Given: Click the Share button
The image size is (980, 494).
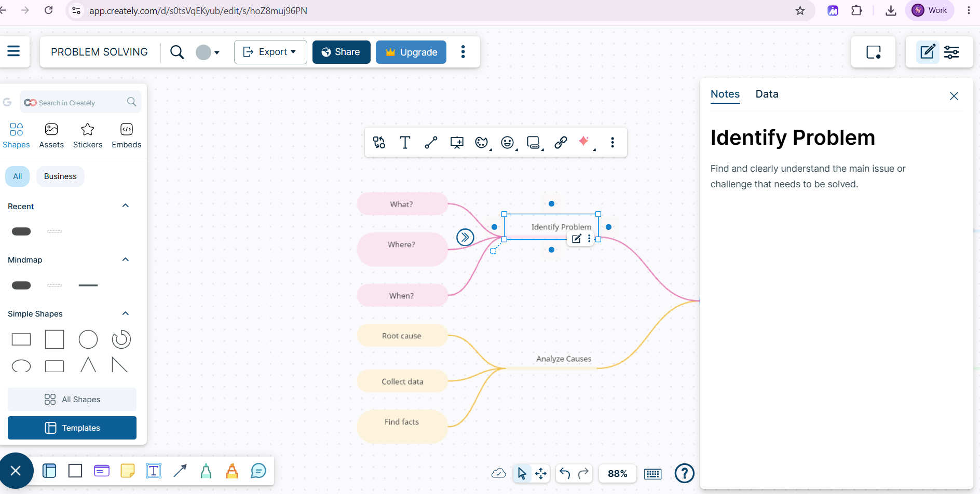Looking at the screenshot, I should point(341,52).
